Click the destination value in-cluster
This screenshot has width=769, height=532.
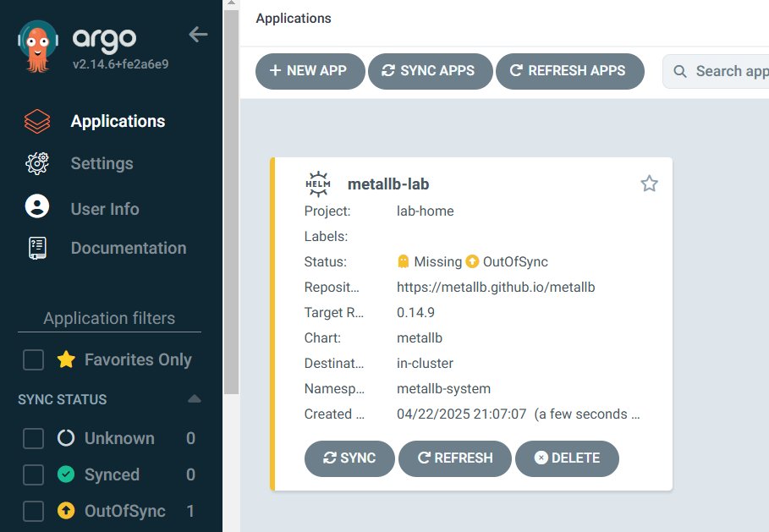pos(425,363)
